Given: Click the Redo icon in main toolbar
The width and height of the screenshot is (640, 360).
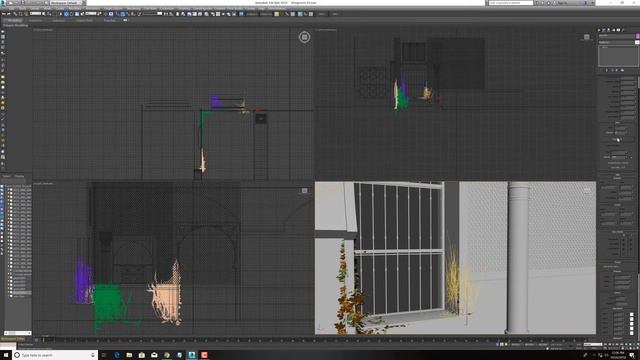Looking at the screenshot, I should [9, 14].
